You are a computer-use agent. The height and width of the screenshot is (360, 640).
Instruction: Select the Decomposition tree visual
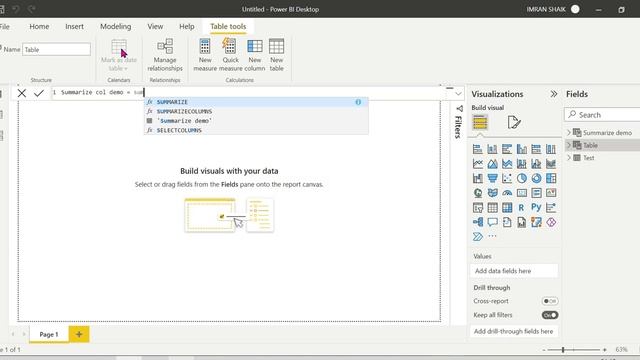point(478,222)
